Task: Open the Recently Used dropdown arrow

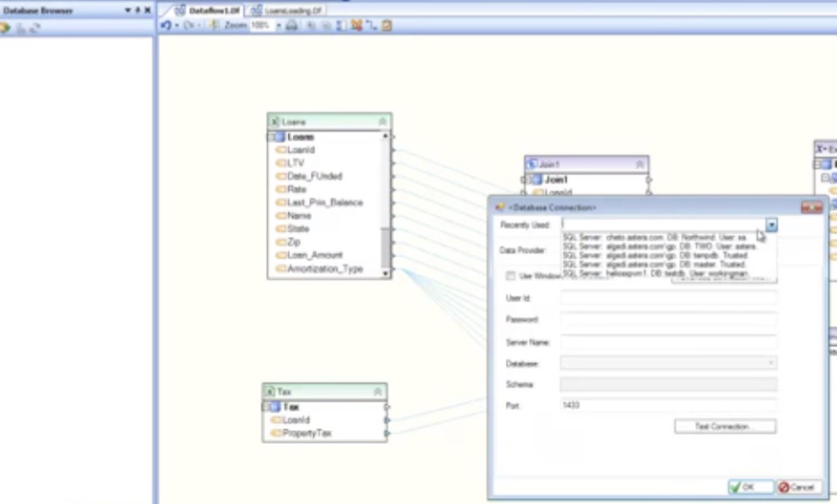Action: point(771,224)
